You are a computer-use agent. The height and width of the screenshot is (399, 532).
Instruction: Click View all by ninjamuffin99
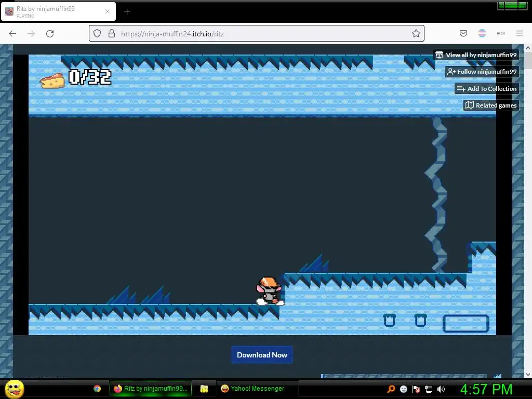pyautogui.click(x=476, y=55)
